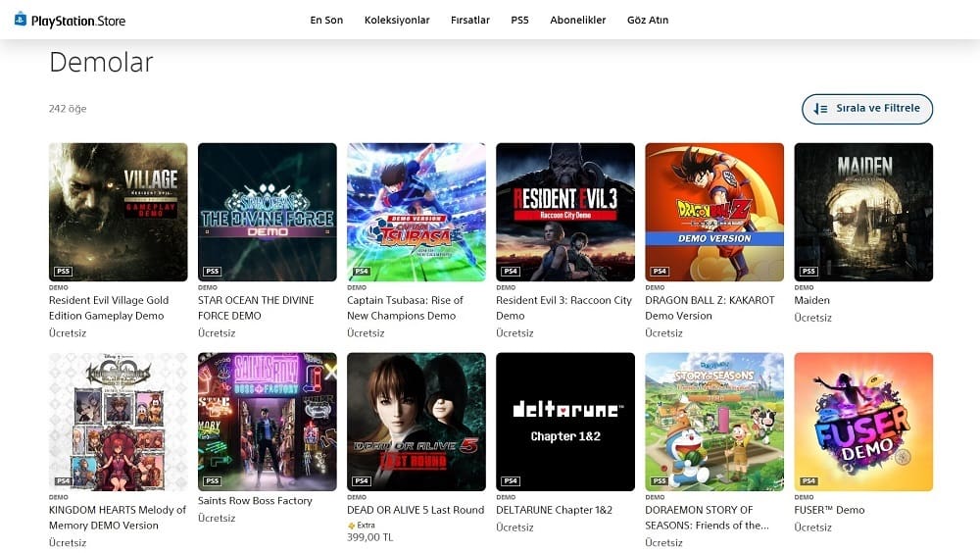Open the Doraemon Story of Seasons cover
The height and width of the screenshot is (553, 980).
tap(714, 422)
